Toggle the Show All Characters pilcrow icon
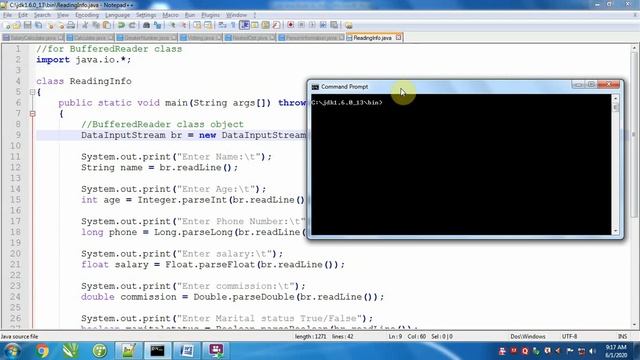 233,25
